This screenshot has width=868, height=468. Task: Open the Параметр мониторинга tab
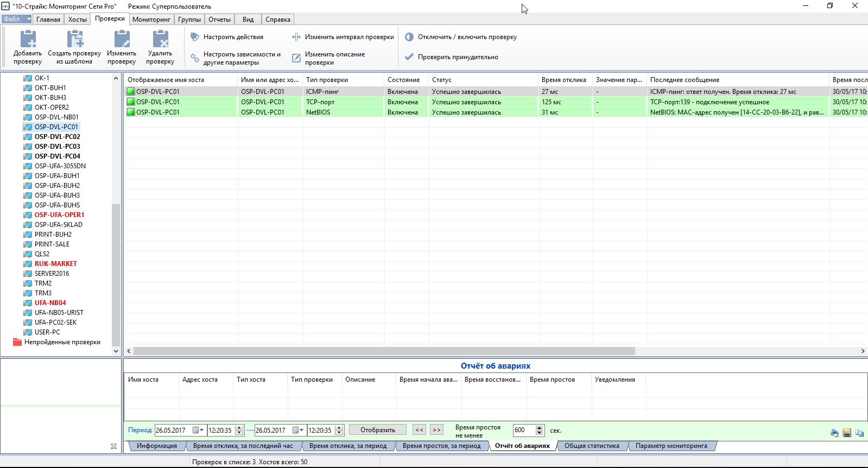pyautogui.click(x=671, y=446)
